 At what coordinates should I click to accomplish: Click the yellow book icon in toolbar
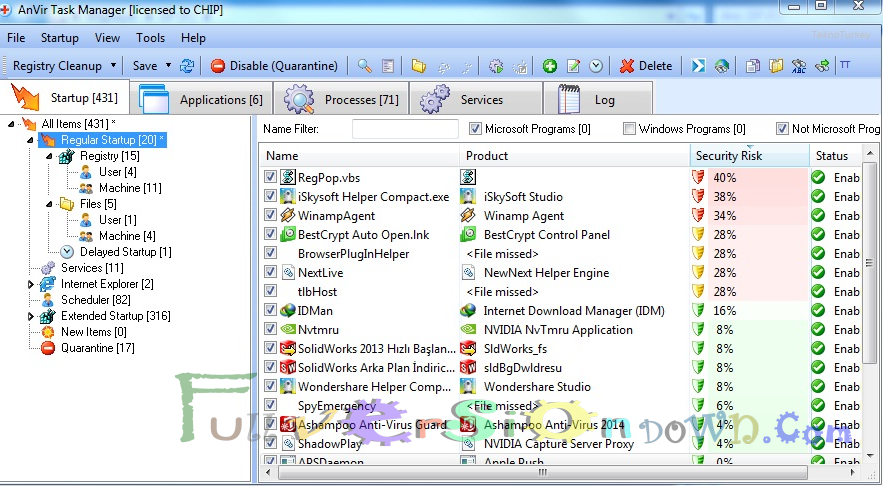tap(776, 66)
